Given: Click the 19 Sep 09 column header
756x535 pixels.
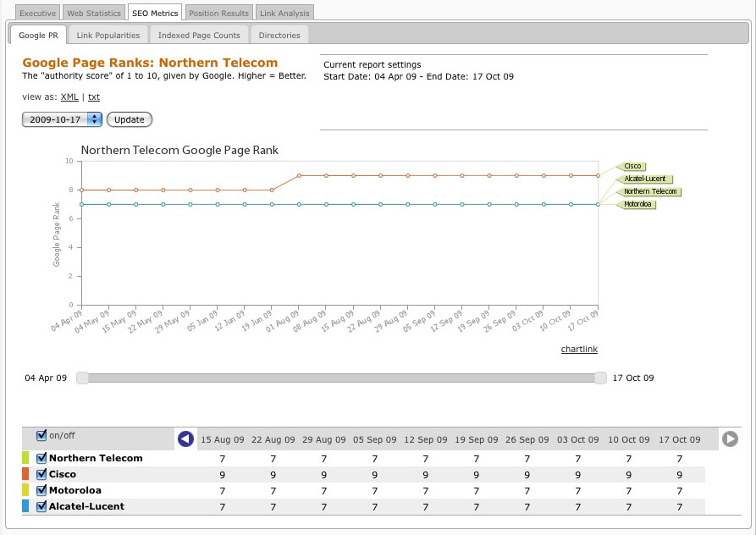Looking at the screenshot, I should click(x=477, y=439).
